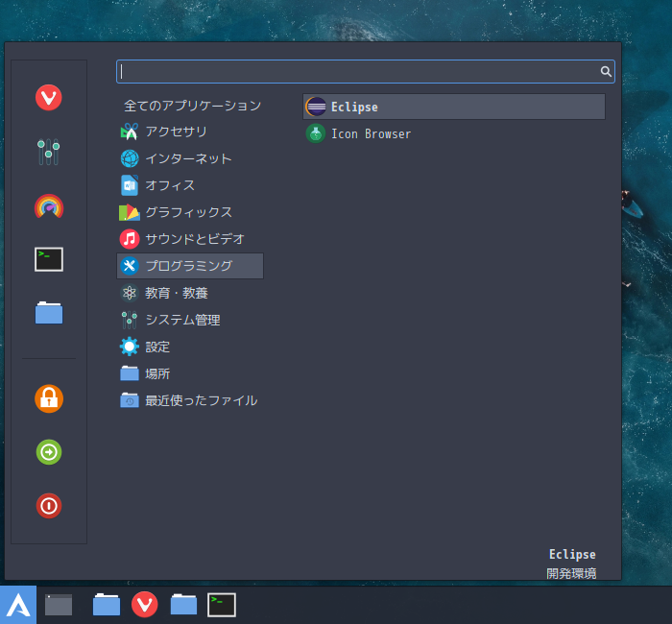Open Terminal from the taskbar
The height and width of the screenshot is (624, 672).
point(222,605)
